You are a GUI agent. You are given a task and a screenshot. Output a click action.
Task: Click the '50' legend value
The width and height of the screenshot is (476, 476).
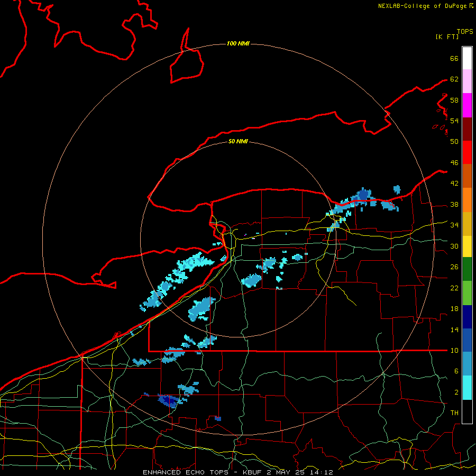454,141
